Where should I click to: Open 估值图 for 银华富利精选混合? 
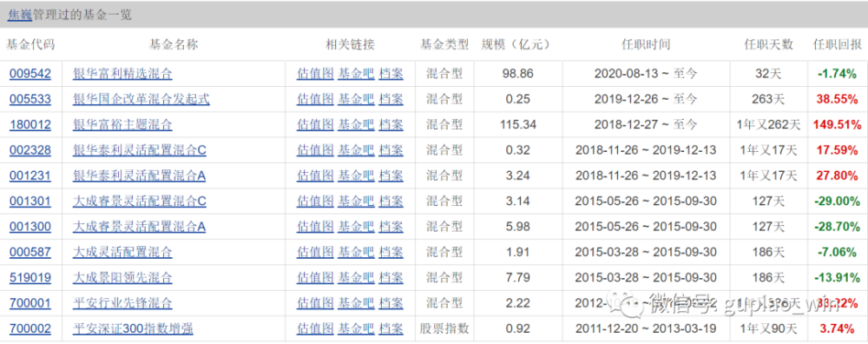pos(315,74)
